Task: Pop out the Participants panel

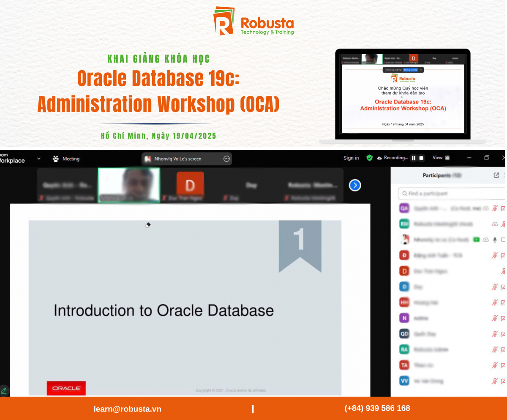Action: 496,175
